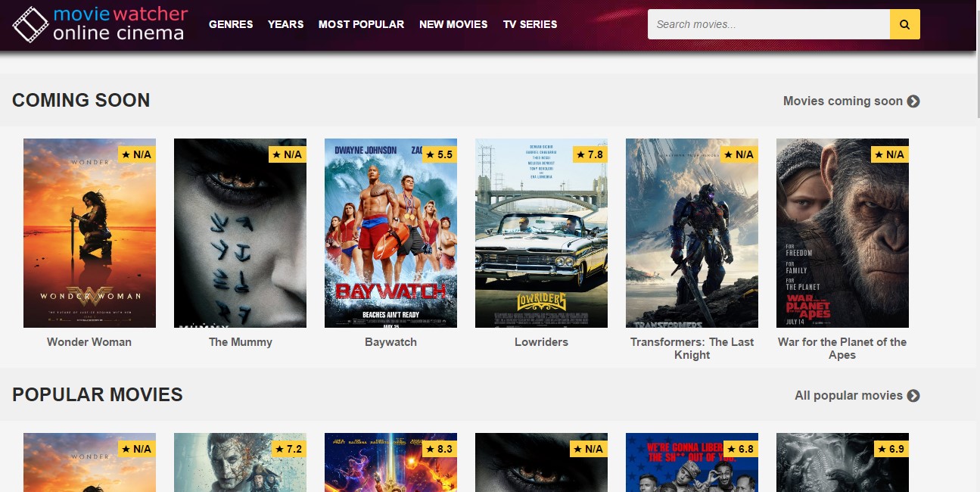Open Transformers: The Last Knight title link
This screenshot has height=492, width=980.
[692, 348]
